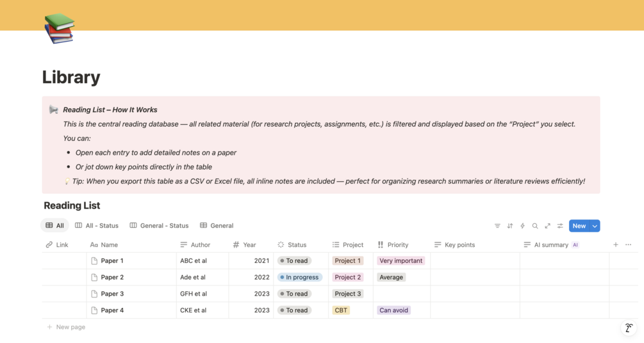644x343 pixels.
Task: Open Paper 1 status dropdown
Action: [x=294, y=261]
